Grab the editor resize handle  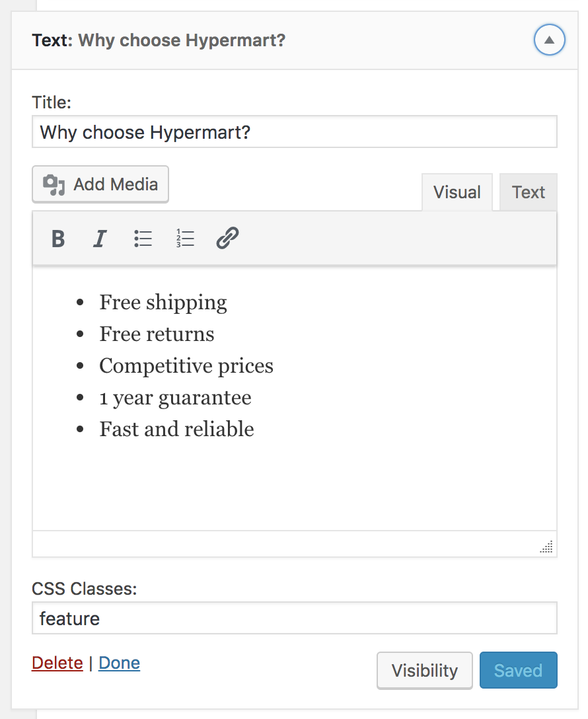(x=546, y=547)
